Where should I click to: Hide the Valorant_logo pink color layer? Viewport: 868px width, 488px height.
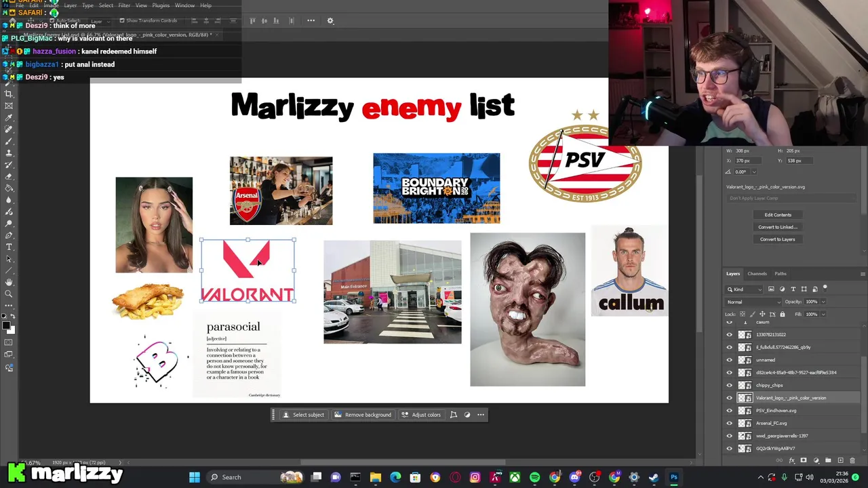click(730, 398)
